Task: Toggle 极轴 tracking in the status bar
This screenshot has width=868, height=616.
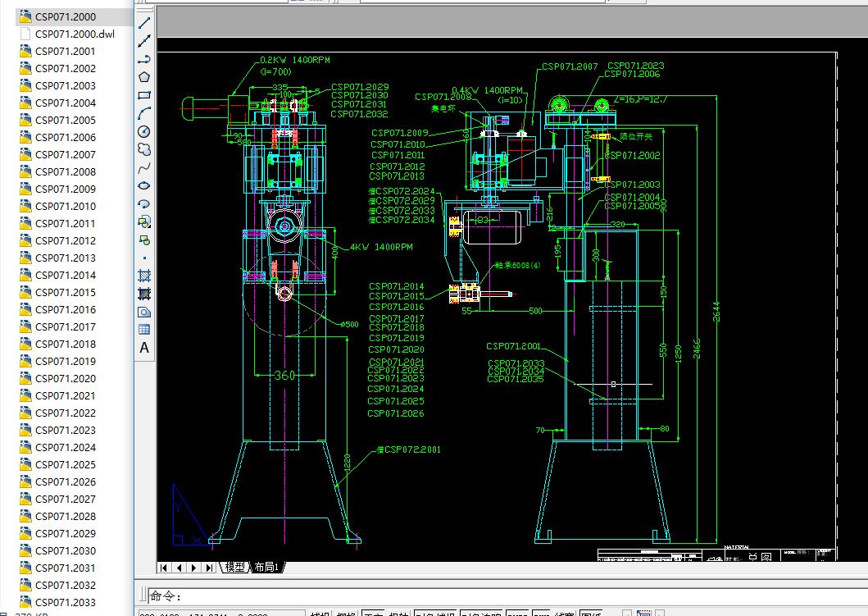Action: 398,614
